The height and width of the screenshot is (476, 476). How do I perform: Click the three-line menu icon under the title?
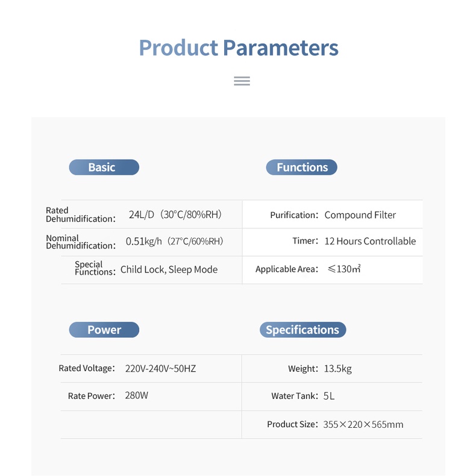(242, 81)
